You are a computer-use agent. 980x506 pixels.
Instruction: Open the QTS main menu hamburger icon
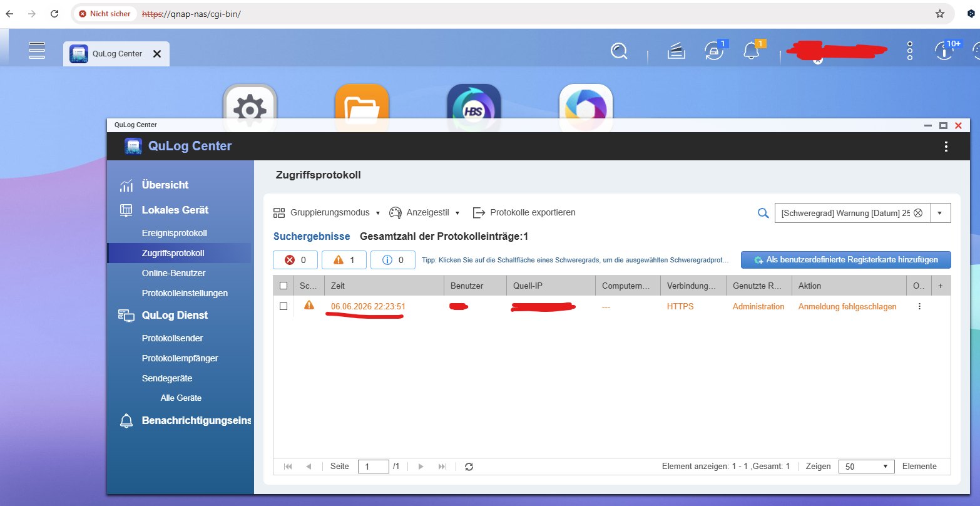click(37, 51)
